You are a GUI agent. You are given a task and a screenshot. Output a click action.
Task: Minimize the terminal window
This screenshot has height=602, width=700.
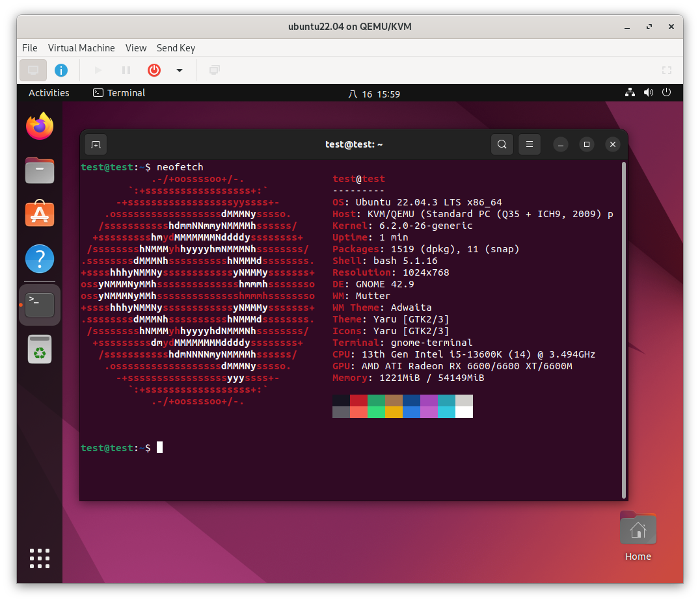tap(561, 144)
